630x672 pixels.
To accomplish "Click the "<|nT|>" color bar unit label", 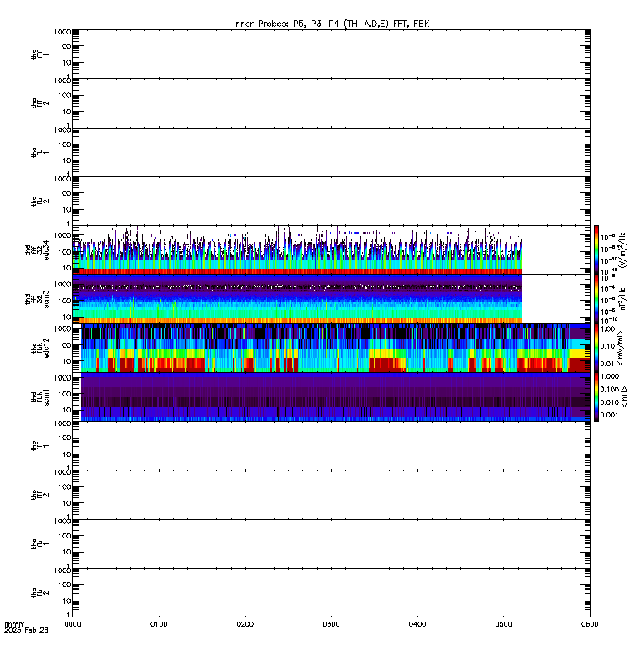I will point(623,396).
